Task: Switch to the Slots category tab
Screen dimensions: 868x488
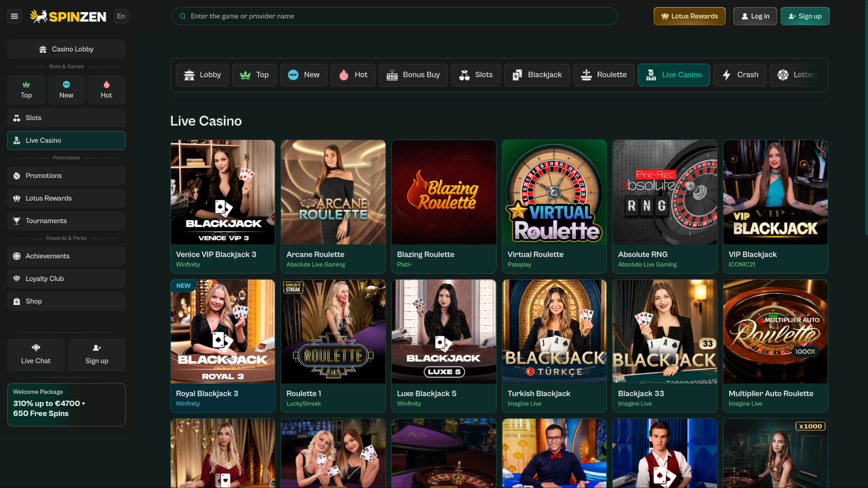Action: click(476, 75)
